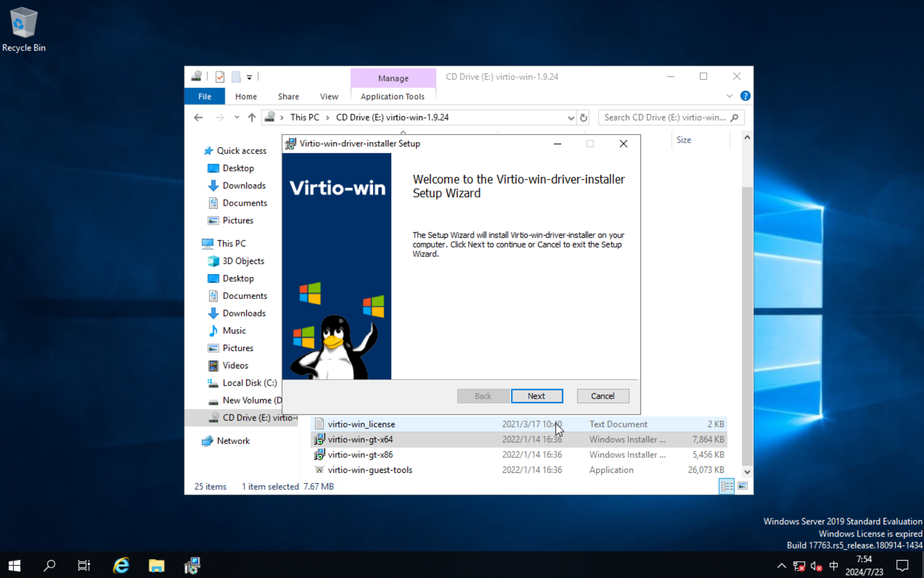Expand the ribbon with the chevron
The image size is (924, 578).
[x=729, y=96]
